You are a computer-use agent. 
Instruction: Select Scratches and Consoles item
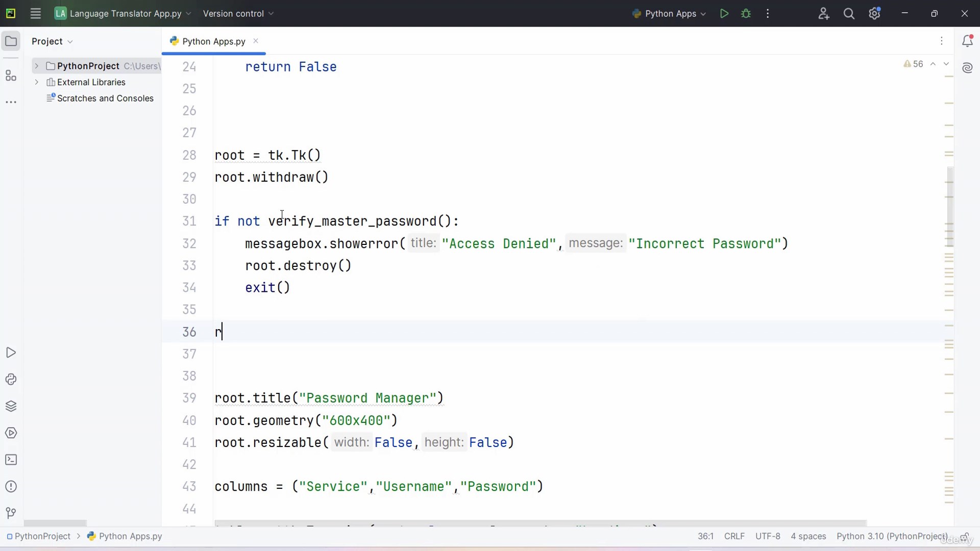(100, 98)
